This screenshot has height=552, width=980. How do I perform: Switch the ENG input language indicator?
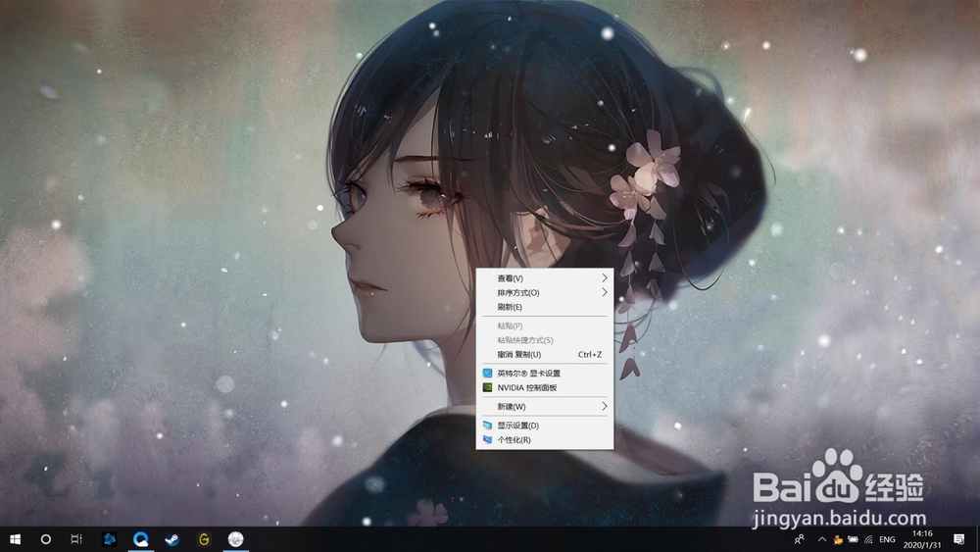(x=887, y=539)
